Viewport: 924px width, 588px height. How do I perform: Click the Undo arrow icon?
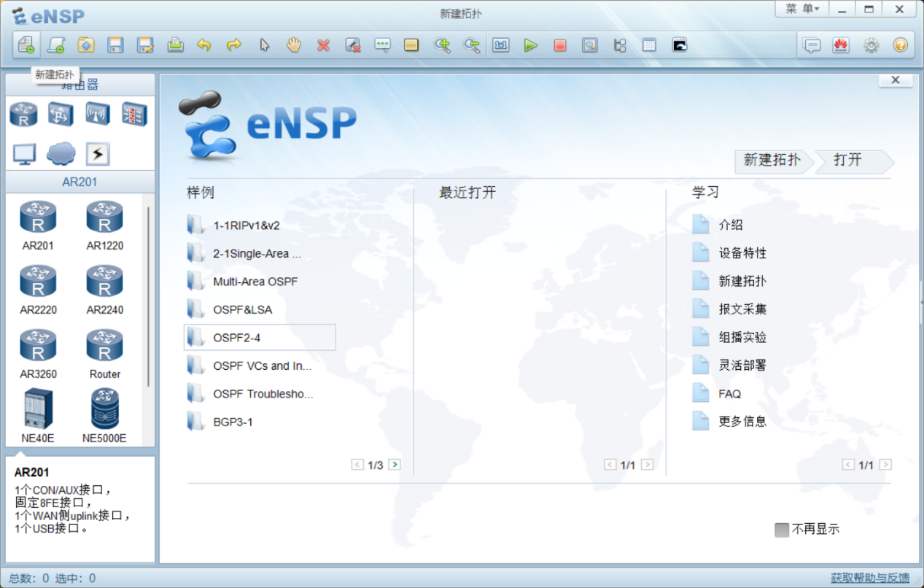pyautogui.click(x=204, y=45)
